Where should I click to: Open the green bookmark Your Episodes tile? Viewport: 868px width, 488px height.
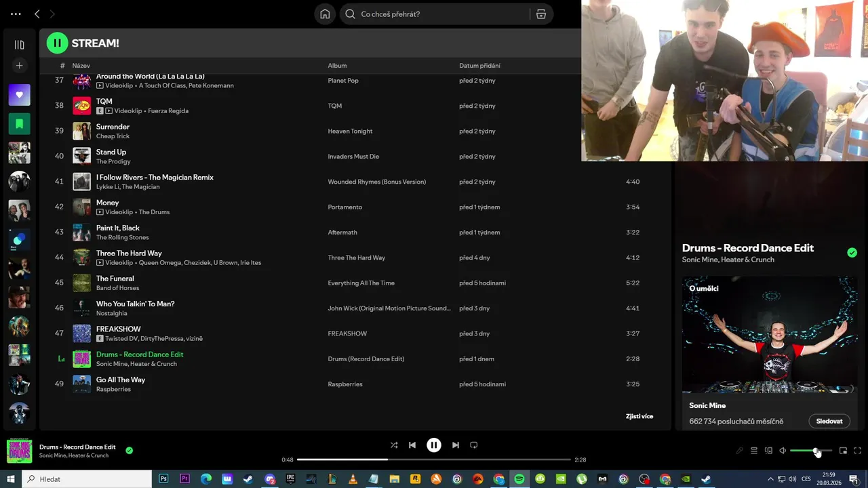point(19,124)
